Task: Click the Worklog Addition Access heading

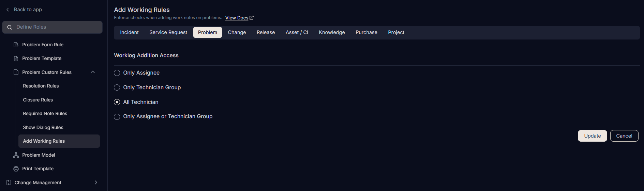Action: (146, 55)
